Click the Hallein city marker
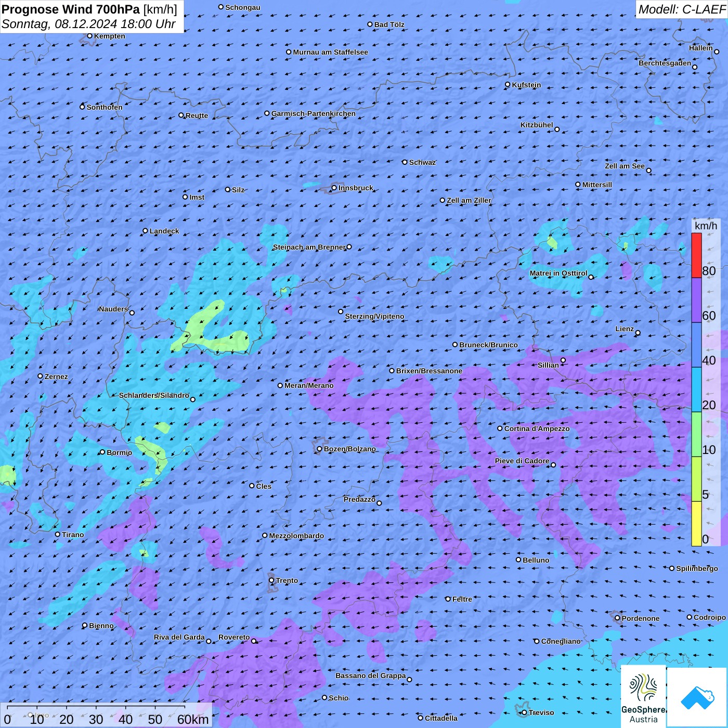This screenshot has height=728, width=728. (717, 51)
